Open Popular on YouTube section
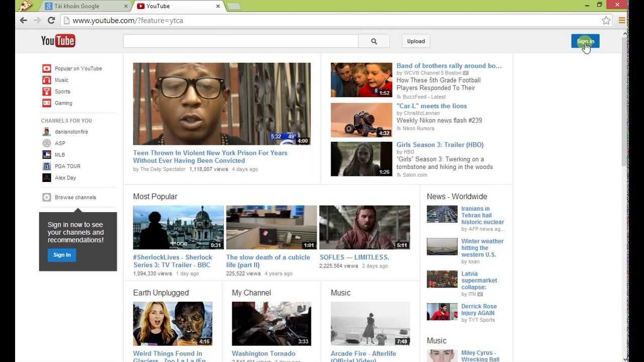This screenshot has width=644, height=362. [78, 68]
